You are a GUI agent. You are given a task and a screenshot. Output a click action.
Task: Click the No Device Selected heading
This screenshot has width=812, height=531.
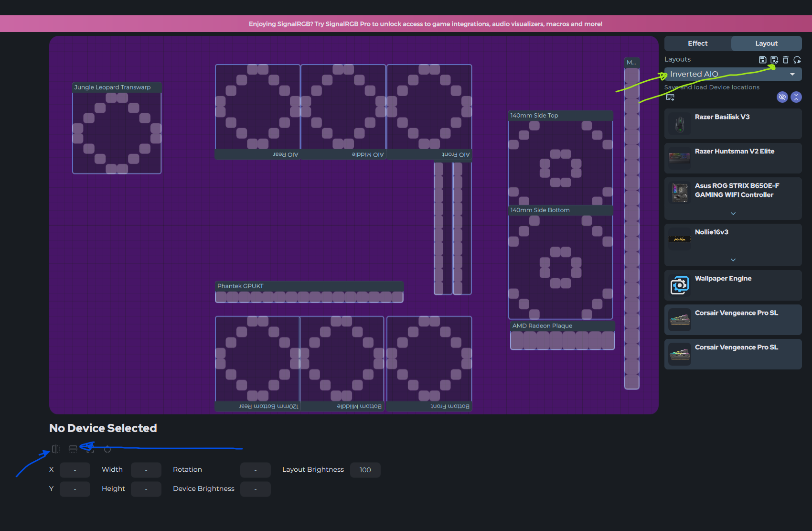pos(103,428)
